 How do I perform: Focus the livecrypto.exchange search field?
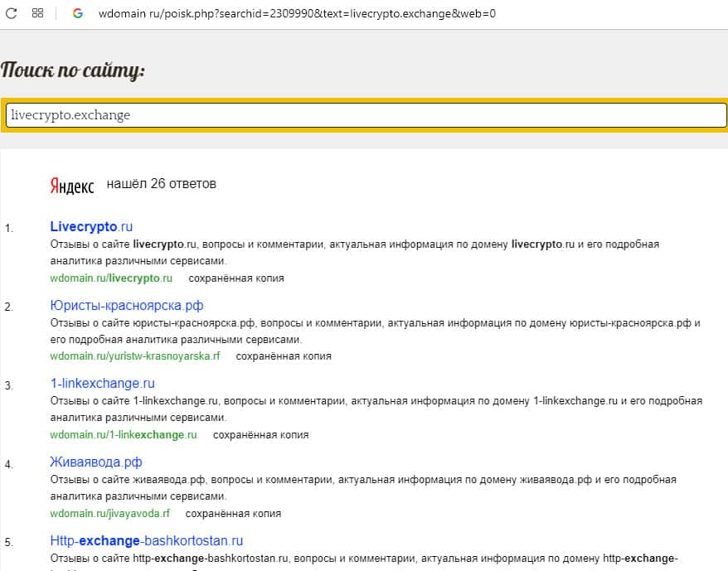coord(366,115)
